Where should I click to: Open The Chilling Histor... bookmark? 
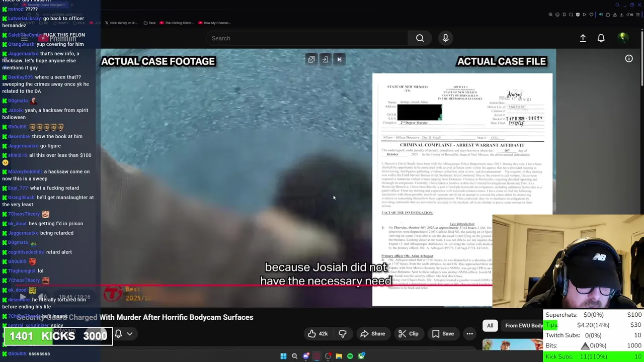click(x=176, y=23)
